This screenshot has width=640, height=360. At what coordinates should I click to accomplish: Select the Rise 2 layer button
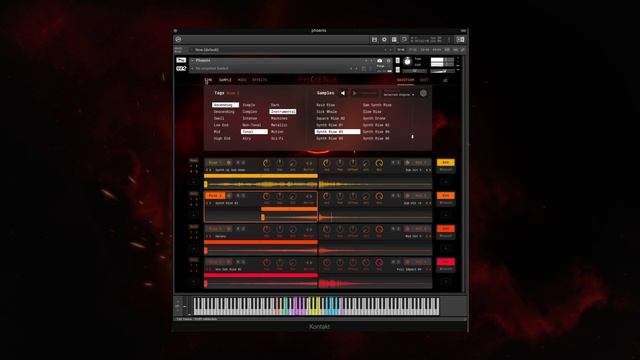[215, 196]
